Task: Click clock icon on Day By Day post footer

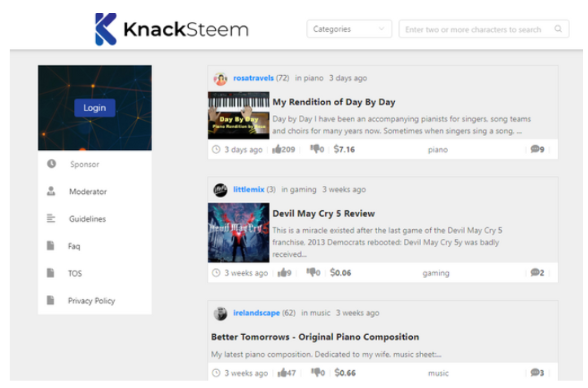Action: point(216,149)
